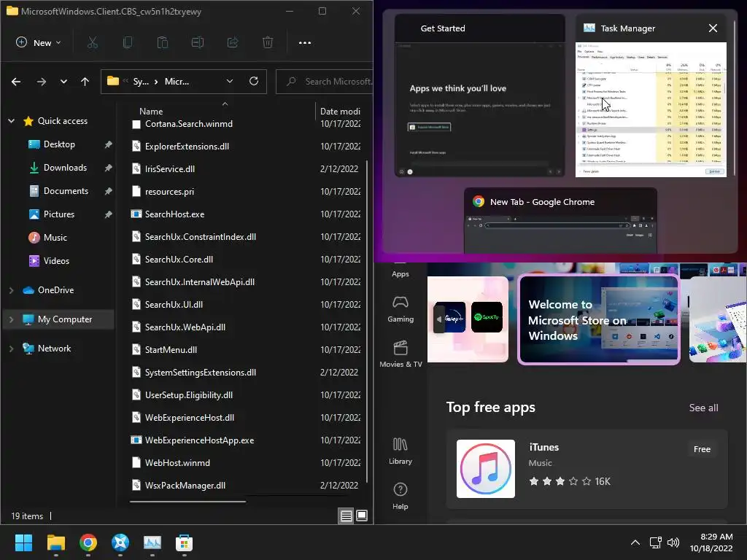Go up one folder level
This screenshot has width=747, height=560.
click(85, 82)
